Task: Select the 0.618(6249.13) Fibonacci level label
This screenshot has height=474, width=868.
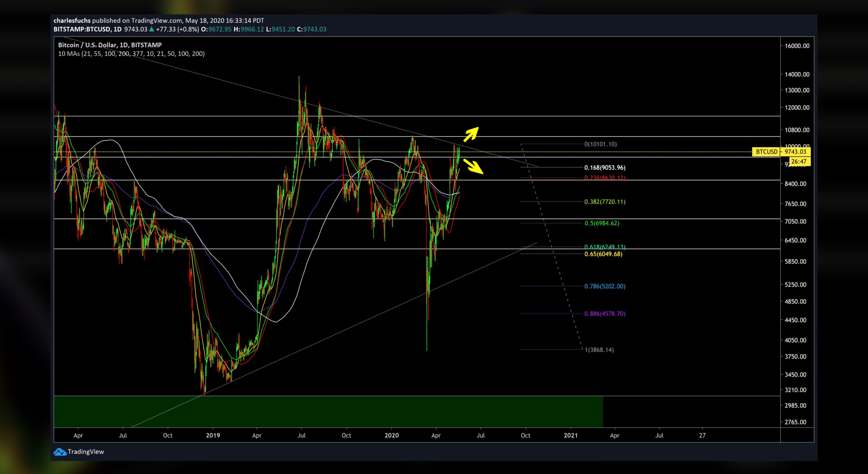Action: 604,247
